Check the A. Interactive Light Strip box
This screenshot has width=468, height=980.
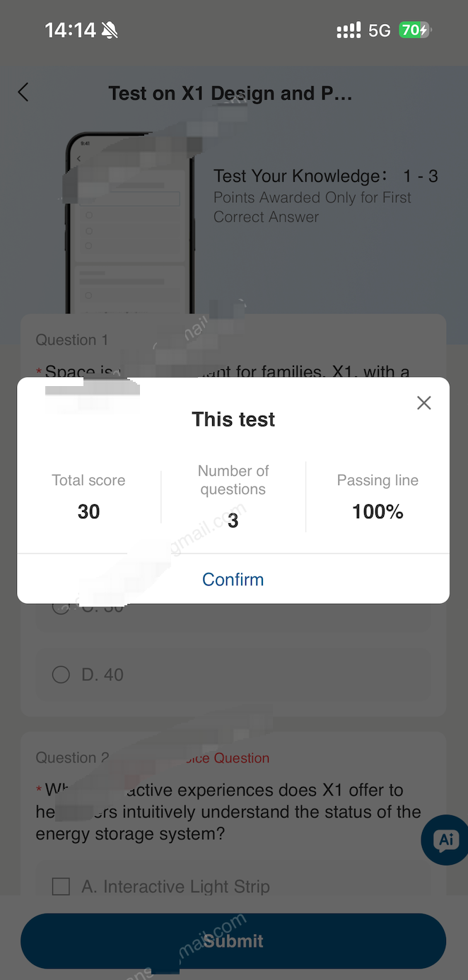62,886
